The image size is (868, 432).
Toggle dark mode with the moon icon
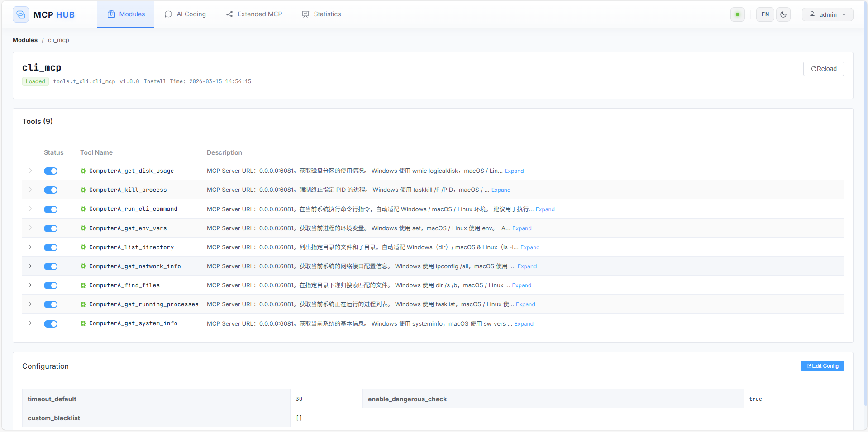(x=783, y=14)
